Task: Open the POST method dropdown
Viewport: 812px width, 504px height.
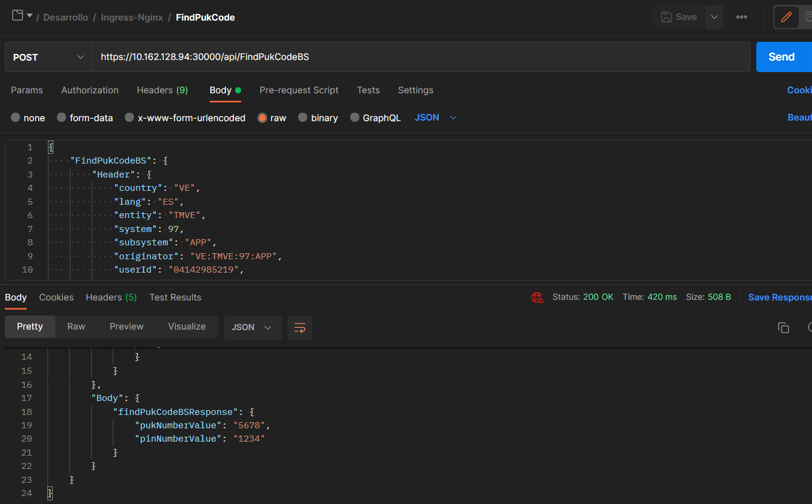Action: click(x=48, y=57)
